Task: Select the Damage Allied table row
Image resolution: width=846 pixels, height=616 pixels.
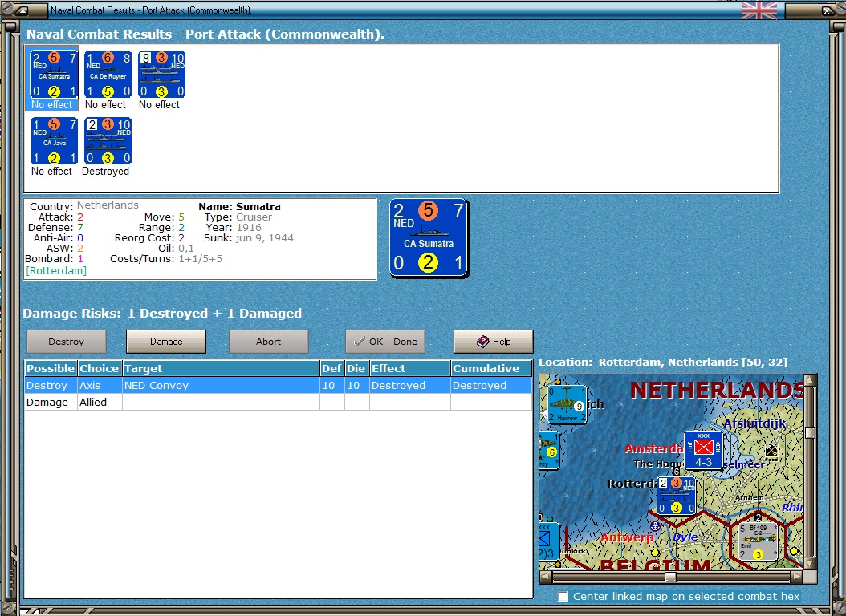Action: click(x=279, y=402)
